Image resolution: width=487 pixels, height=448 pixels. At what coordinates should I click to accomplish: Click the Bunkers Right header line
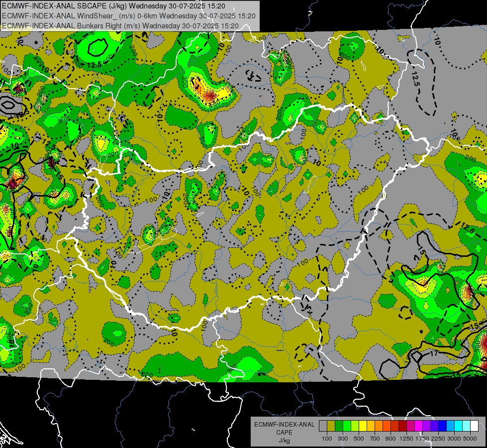point(120,26)
